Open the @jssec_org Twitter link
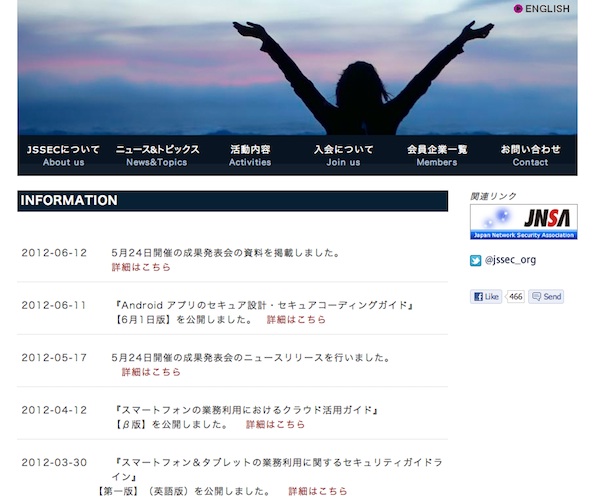600x502 pixels. click(x=510, y=261)
